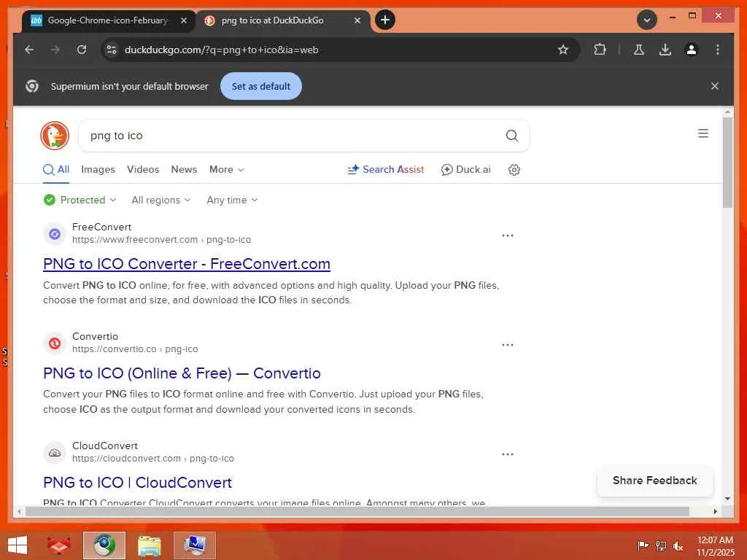The height and width of the screenshot is (560, 747).
Task: Open PNG to ICO (Online & Free) — Convertio link
Action: [182, 373]
